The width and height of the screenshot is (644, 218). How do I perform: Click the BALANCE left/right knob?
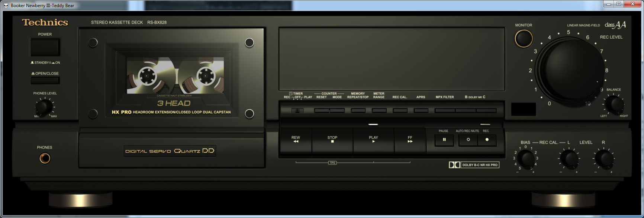tap(614, 105)
